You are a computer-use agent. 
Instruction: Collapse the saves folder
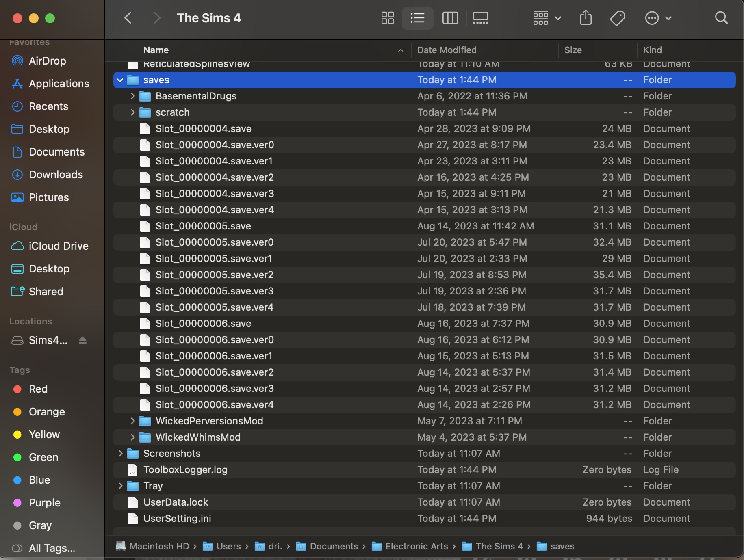(120, 80)
